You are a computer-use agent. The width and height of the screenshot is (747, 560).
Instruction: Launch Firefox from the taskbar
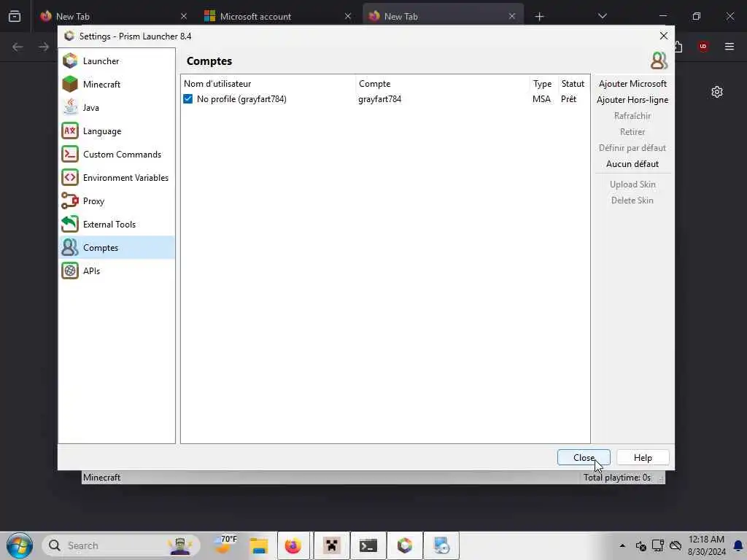coord(293,545)
